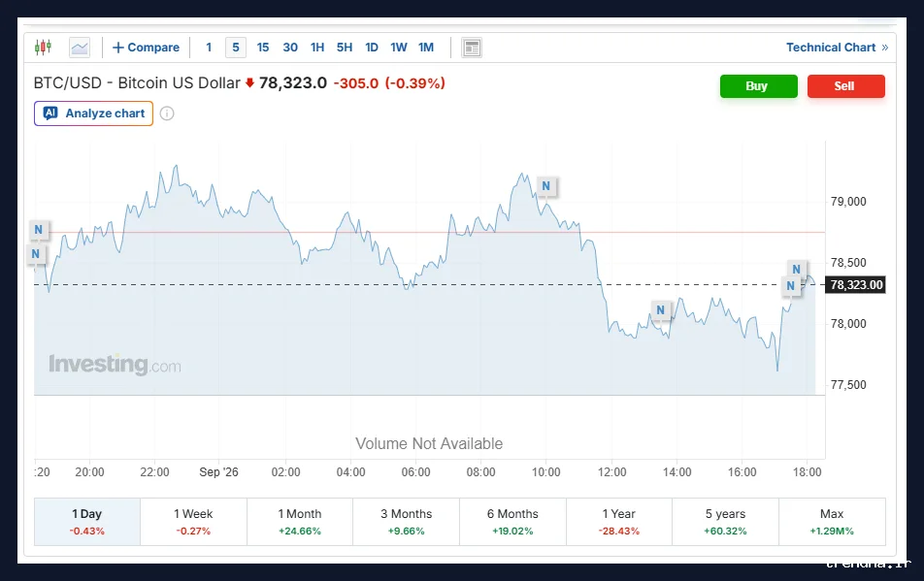Screen dimensions: 924x581
Task: Select the 1D interval
Action: pos(371,48)
